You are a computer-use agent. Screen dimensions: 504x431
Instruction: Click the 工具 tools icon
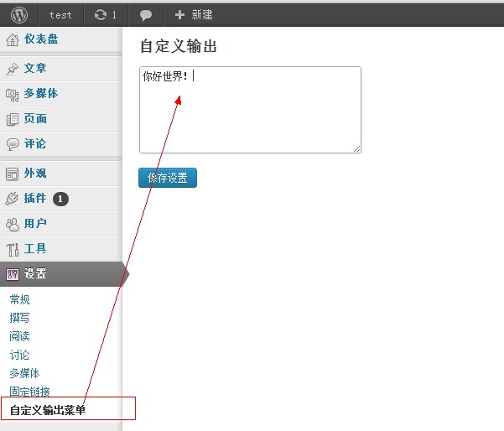[x=13, y=249]
